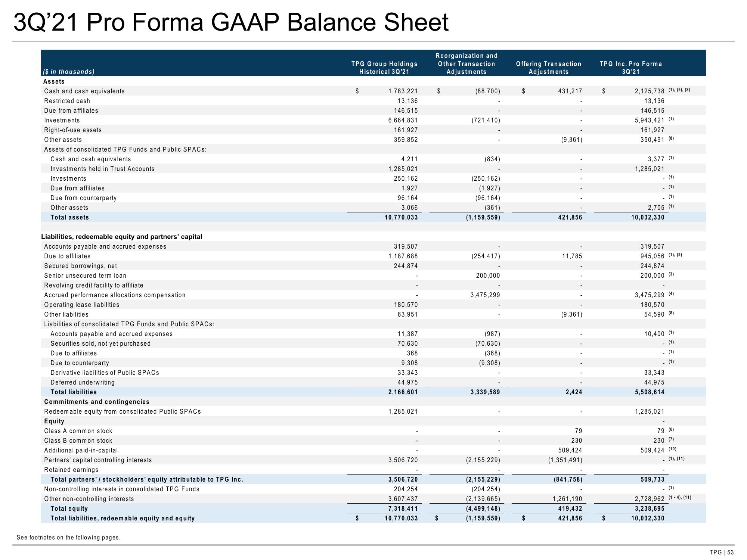Click the Investments historical value 6,664,831
This screenshot has height=560, width=747.
tap(403, 120)
